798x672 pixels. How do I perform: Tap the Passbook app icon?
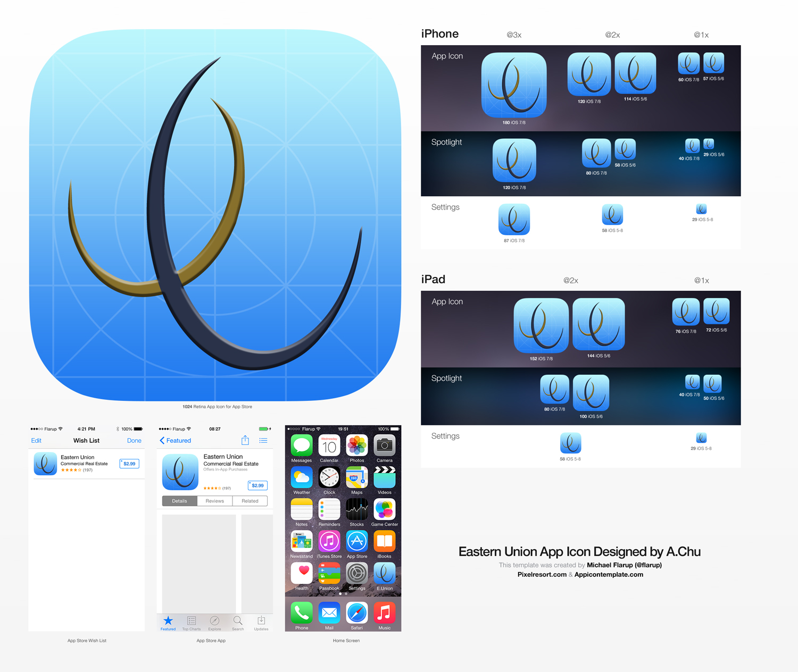pyautogui.click(x=329, y=574)
